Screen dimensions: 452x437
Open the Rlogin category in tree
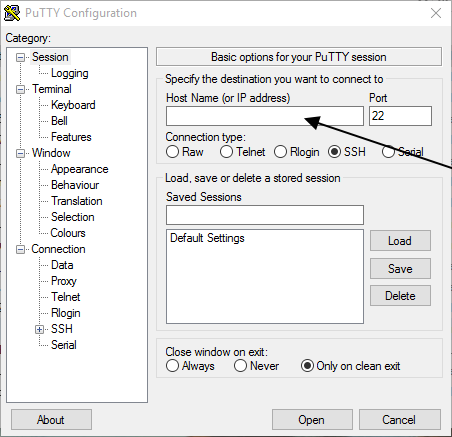tap(66, 313)
